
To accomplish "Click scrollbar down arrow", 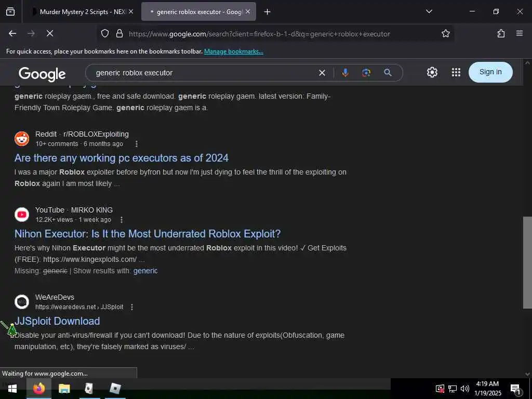I will coord(527,374).
